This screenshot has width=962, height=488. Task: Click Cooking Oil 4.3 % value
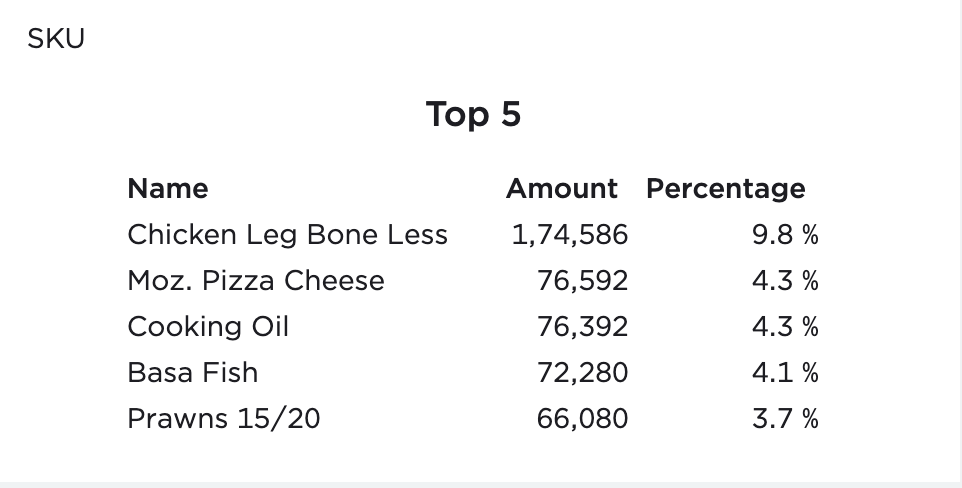click(785, 327)
